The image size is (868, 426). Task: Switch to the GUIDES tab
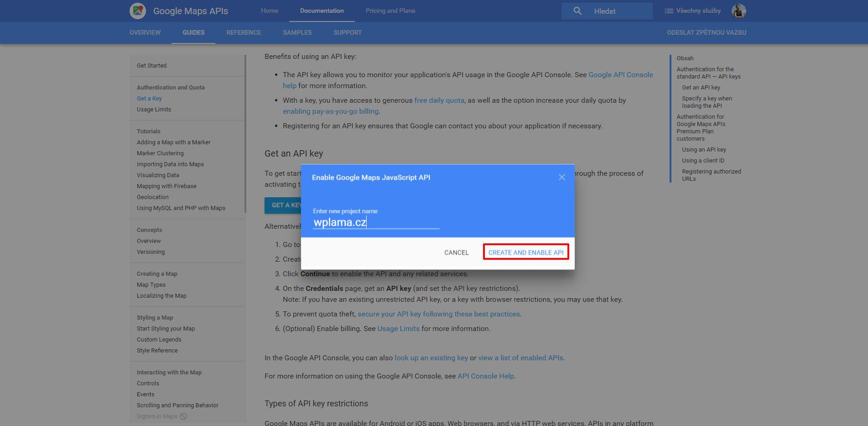click(193, 32)
